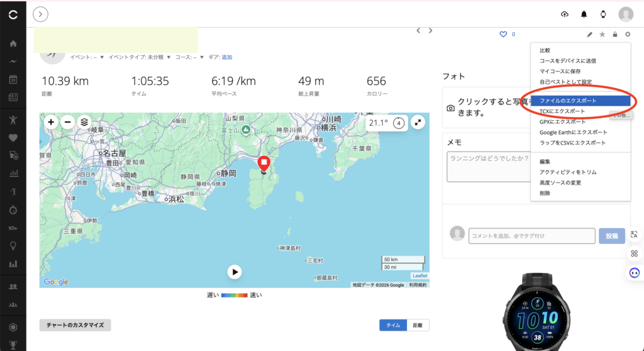Zoom in on the map with plus button
The height and width of the screenshot is (351, 644).
click(x=51, y=122)
